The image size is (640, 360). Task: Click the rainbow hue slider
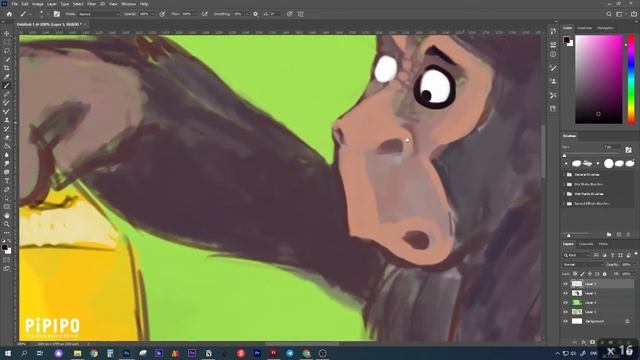631,79
